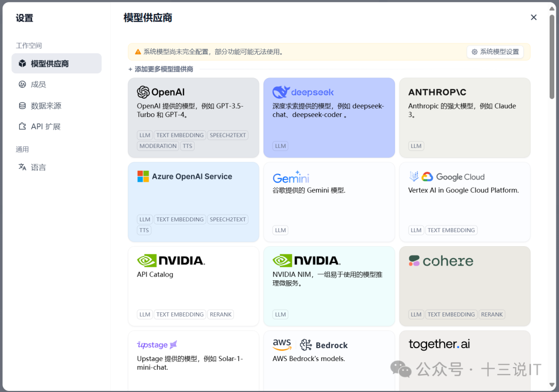The height and width of the screenshot is (392, 559).
Task: Click the LLM tag on the Gemini card
Action: 281,230
